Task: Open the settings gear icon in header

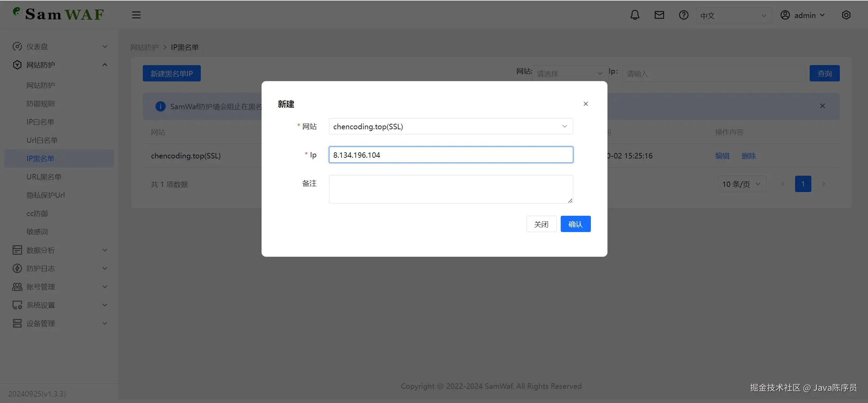Action: pos(846,15)
